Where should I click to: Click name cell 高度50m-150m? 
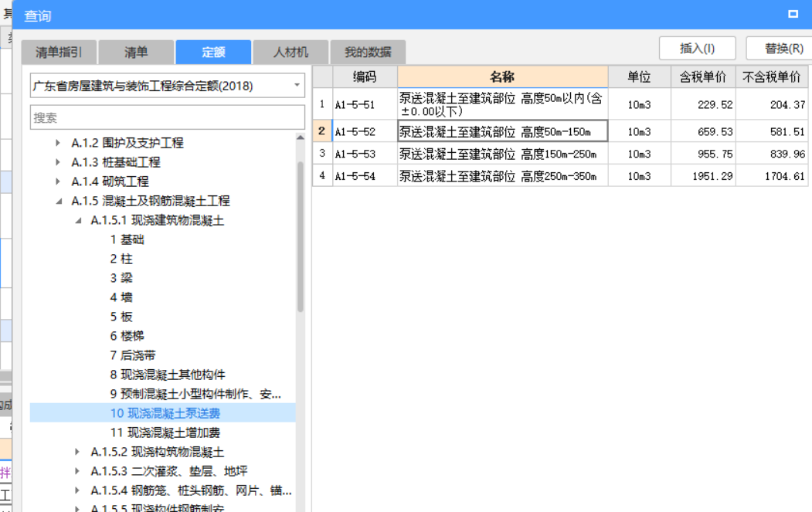502,131
